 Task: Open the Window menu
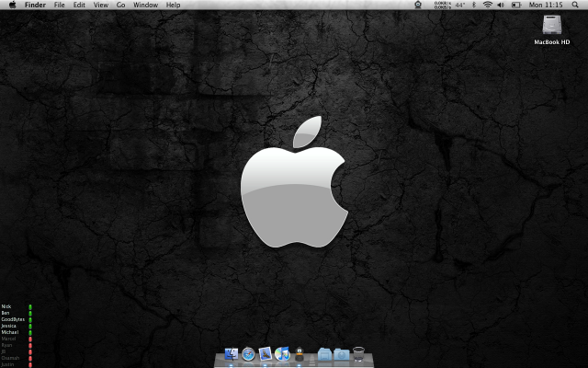(145, 5)
